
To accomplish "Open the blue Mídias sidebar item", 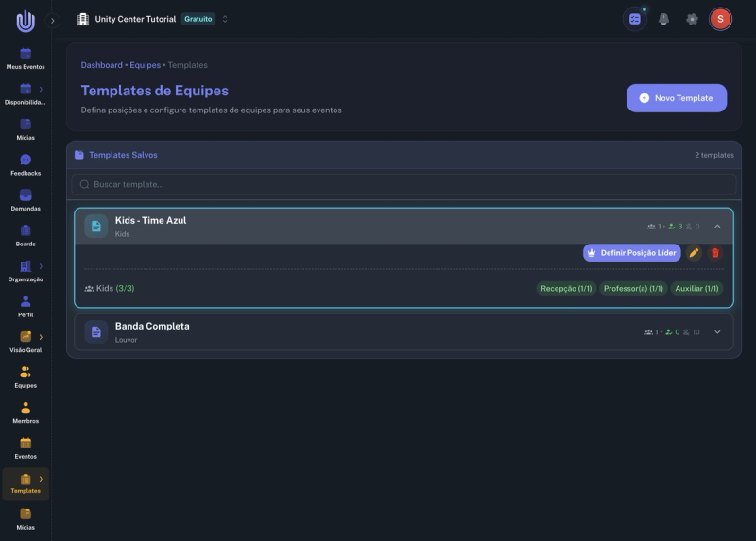I will [26, 129].
